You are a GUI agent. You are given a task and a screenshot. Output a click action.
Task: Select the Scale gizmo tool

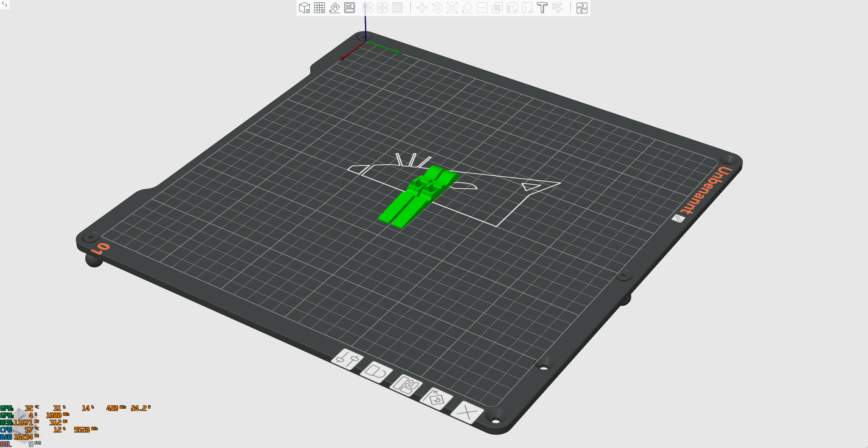click(452, 8)
